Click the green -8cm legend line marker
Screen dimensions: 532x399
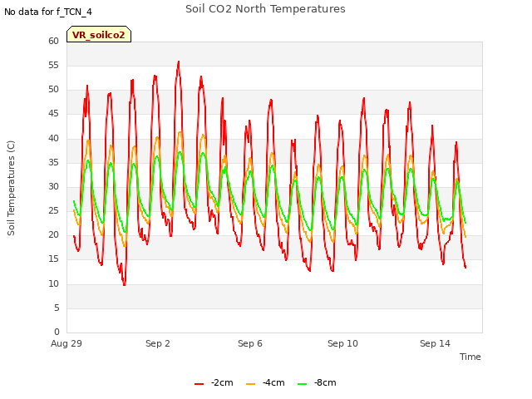[x=302, y=384]
